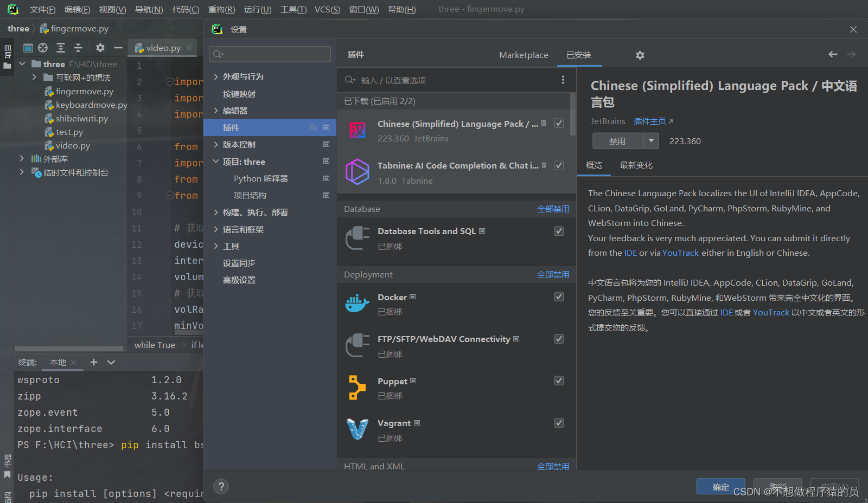868x503 pixels.
Task: Click Puppet plugin icon
Action: point(357,388)
